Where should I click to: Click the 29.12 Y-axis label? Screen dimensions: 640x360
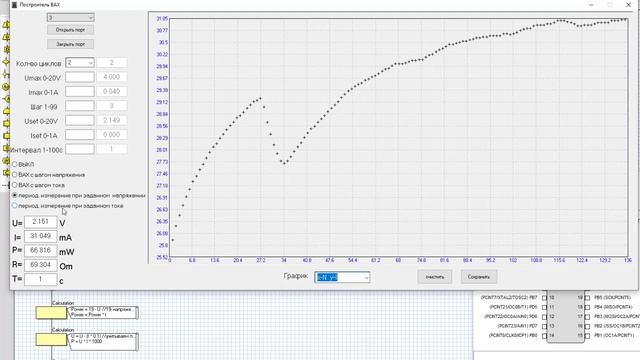tap(162, 102)
